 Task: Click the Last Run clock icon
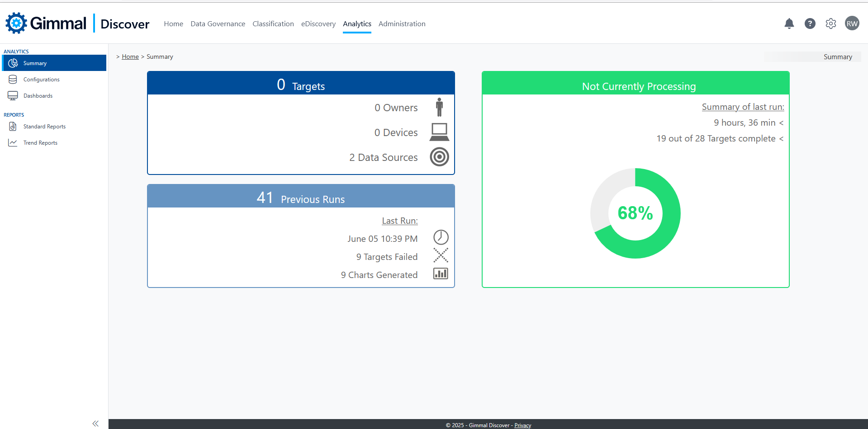coord(441,237)
